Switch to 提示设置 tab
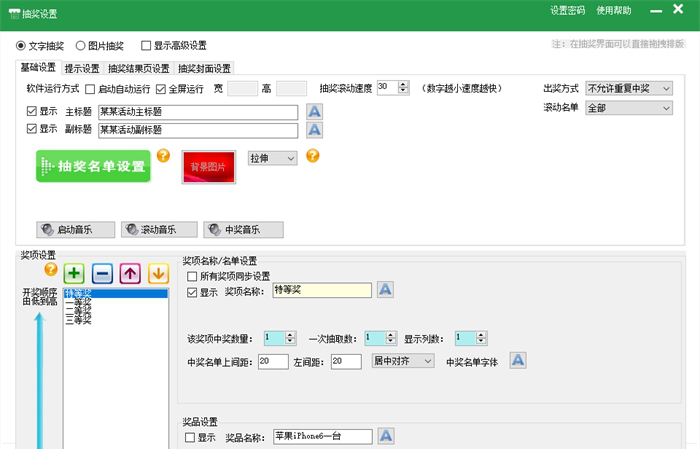This screenshot has width=700, height=466. pyautogui.click(x=82, y=68)
